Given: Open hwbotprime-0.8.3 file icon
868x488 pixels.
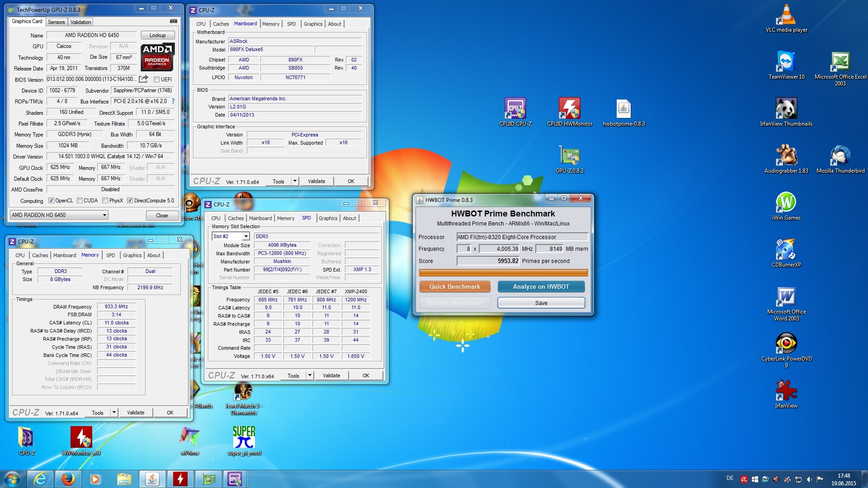Looking at the screenshot, I should [x=623, y=112].
